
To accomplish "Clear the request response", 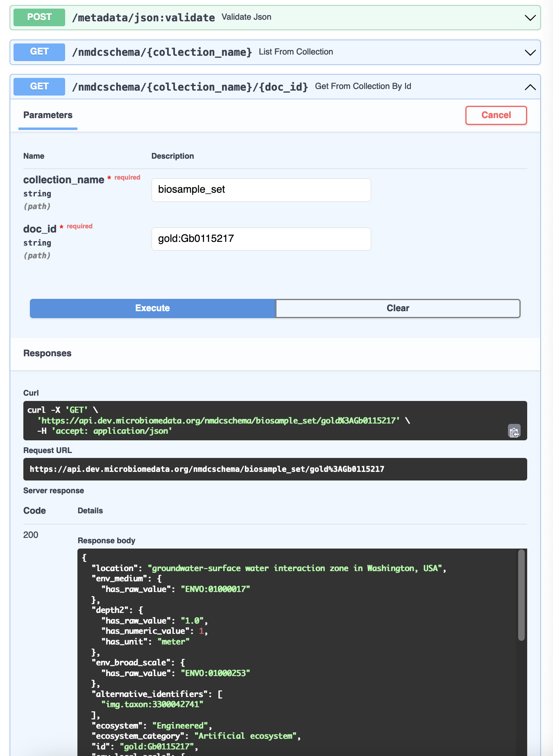I will tap(398, 308).
